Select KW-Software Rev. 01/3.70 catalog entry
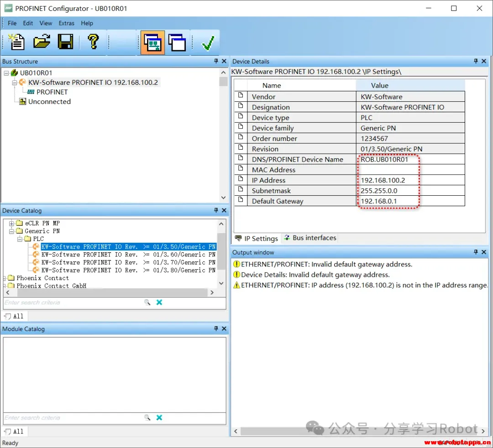 129,262
